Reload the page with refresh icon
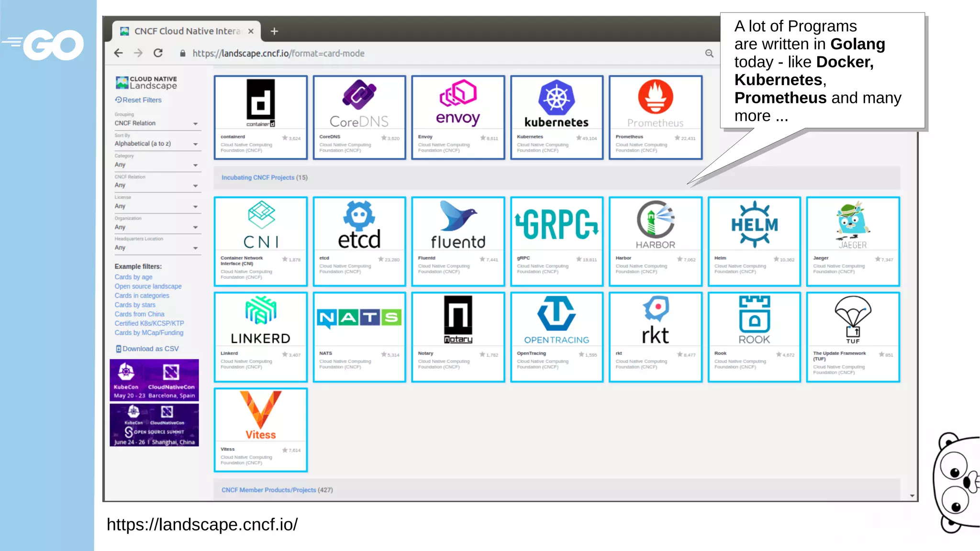Viewport: 980px width, 551px height. [x=158, y=53]
